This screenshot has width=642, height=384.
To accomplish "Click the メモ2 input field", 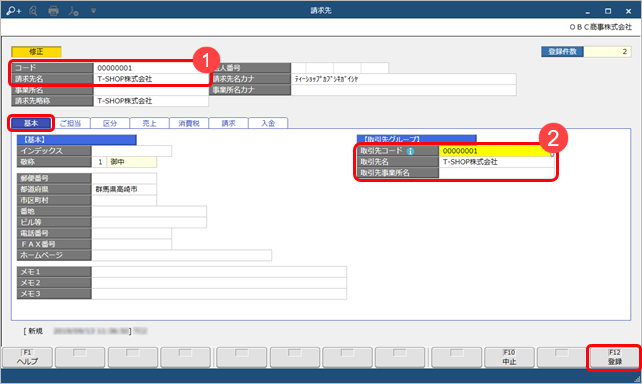I will (x=219, y=283).
